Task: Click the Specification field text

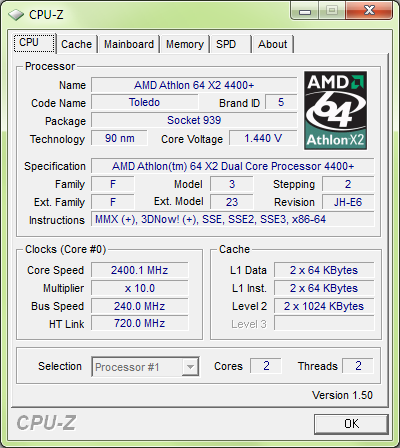Action: point(233,166)
